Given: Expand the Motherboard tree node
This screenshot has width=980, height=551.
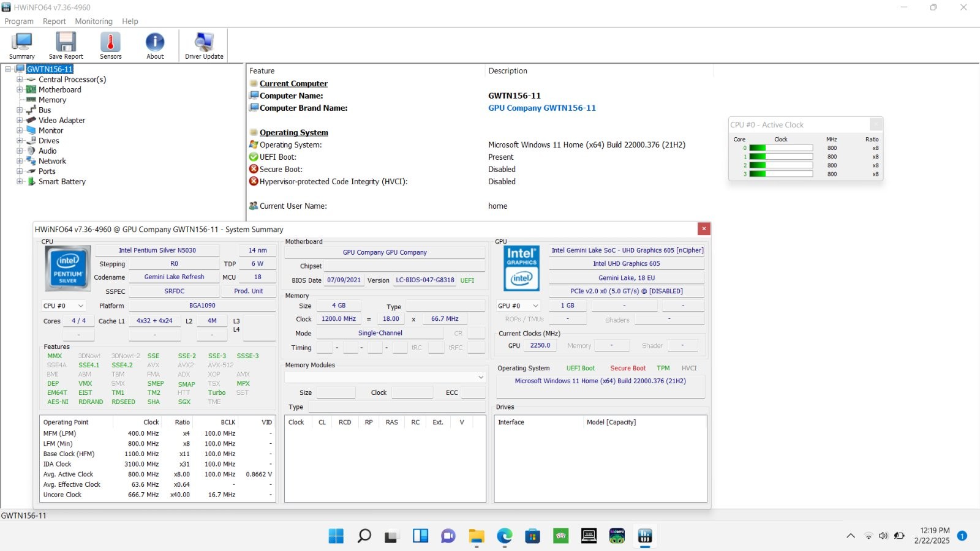Looking at the screenshot, I should point(20,89).
